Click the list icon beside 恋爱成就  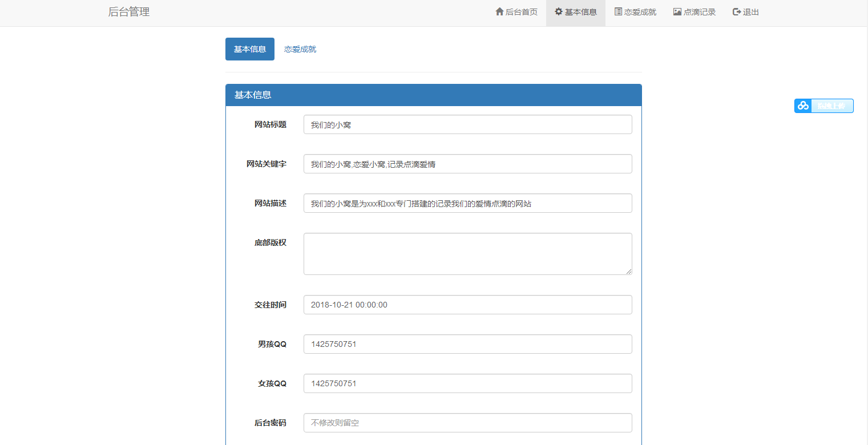pos(618,11)
